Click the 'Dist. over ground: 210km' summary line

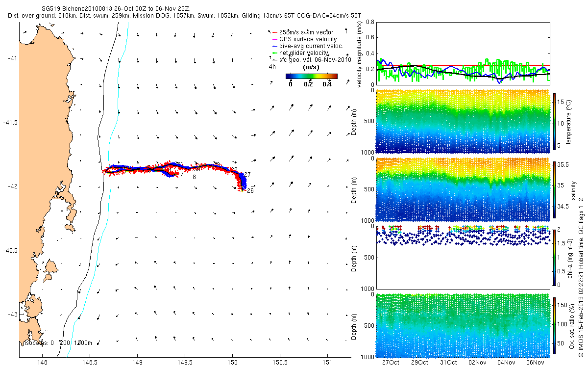pyautogui.click(x=185, y=16)
